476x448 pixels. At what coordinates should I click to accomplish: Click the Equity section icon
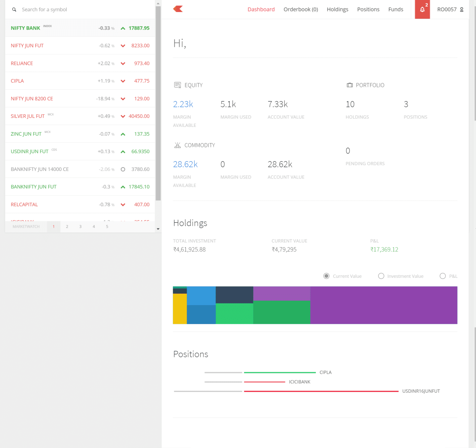pos(177,85)
